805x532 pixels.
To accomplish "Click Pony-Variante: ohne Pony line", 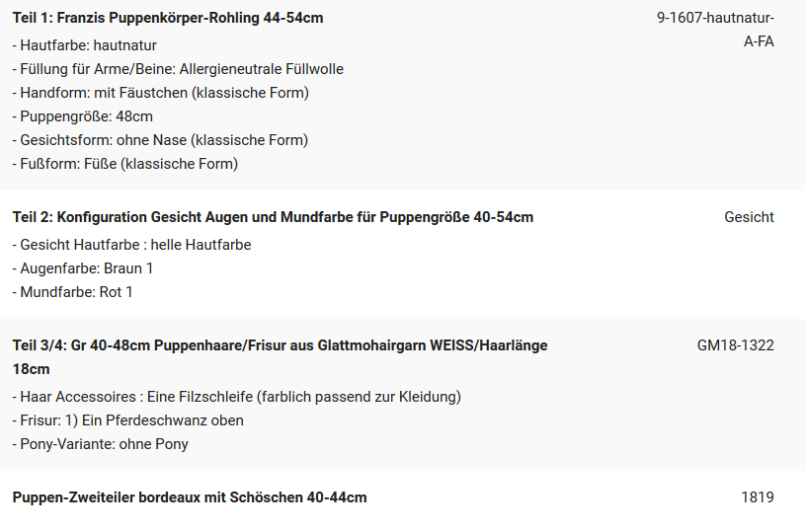I will click(x=100, y=444).
